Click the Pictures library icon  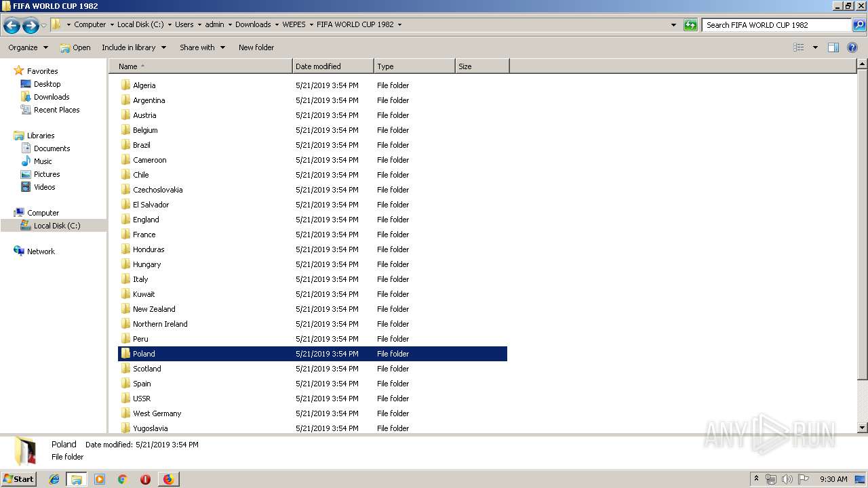[26, 174]
